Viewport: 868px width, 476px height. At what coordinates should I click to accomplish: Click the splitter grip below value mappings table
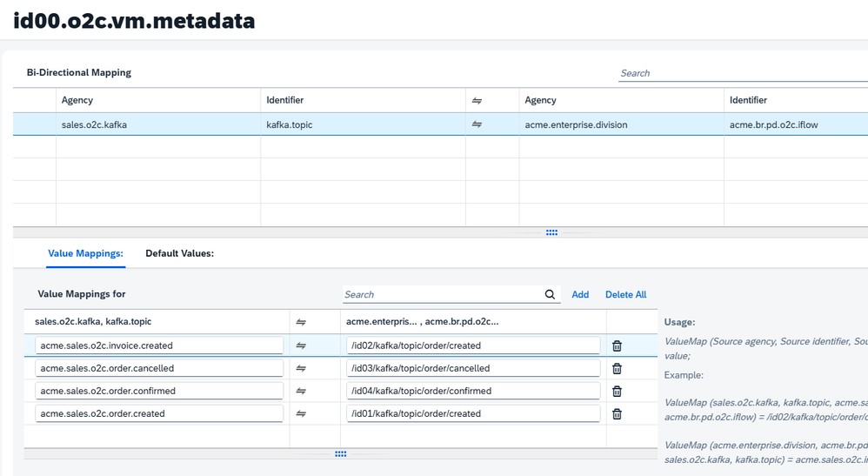(340, 454)
